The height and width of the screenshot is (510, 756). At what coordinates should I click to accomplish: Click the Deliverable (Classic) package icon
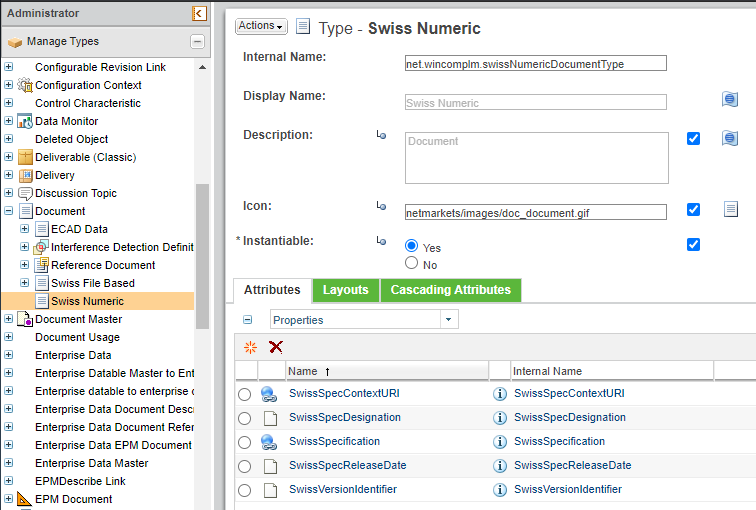(x=25, y=157)
